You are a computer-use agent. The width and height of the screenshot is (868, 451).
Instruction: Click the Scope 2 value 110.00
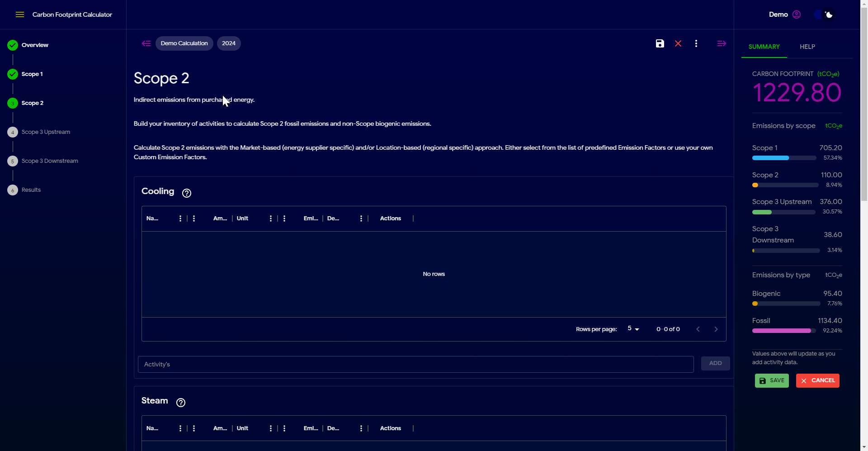(x=831, y=175)
